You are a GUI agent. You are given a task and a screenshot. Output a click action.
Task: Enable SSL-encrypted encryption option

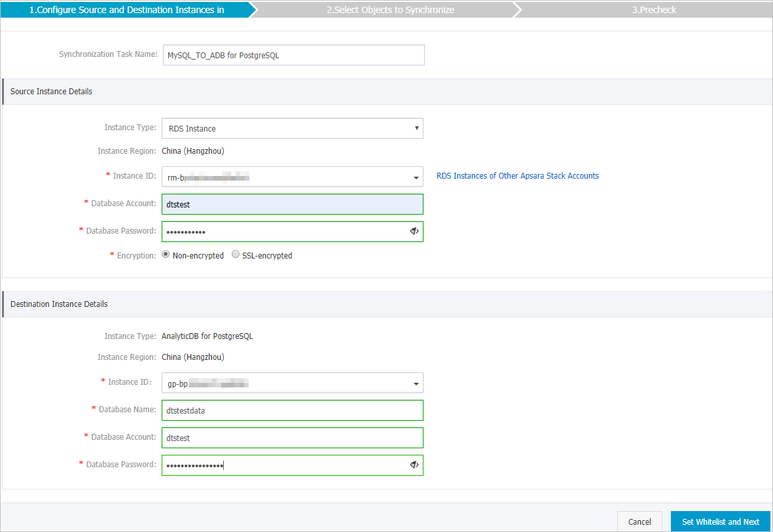click(235, 255)
